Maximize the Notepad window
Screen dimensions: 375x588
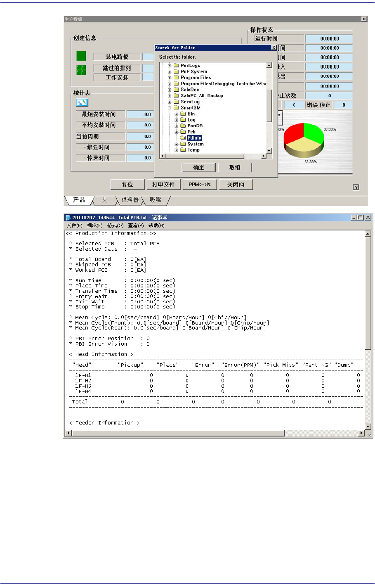pos(360,218)
